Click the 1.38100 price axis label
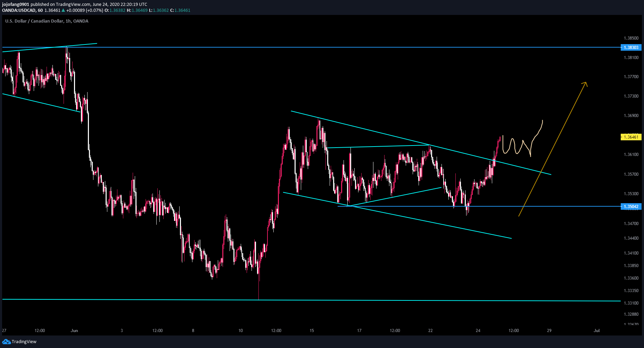Viewport: 644px width, 348px height. pyautogui.click(x=631, y=58)
